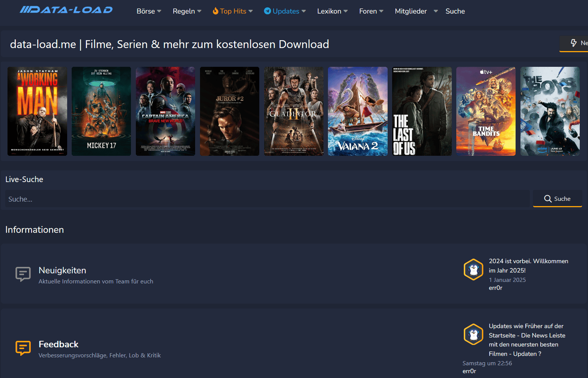Click the err0r username under Samstag um 22:56
588x378 pixels.
469,371
